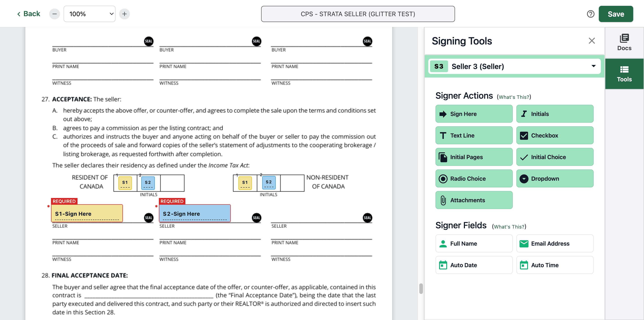Image resolution: width=644 pixels, height=320 pixels.
Task: Switch to the Tools tab
Action: [624, 74]
